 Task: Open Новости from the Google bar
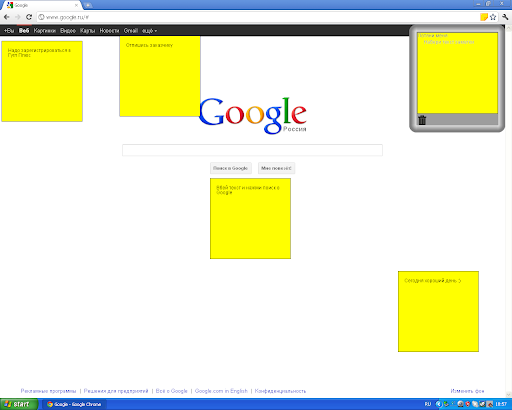tap(109, 31)
